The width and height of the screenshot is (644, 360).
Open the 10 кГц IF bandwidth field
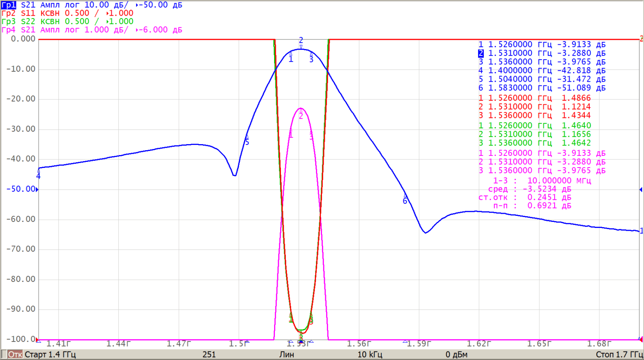[369, 355]
